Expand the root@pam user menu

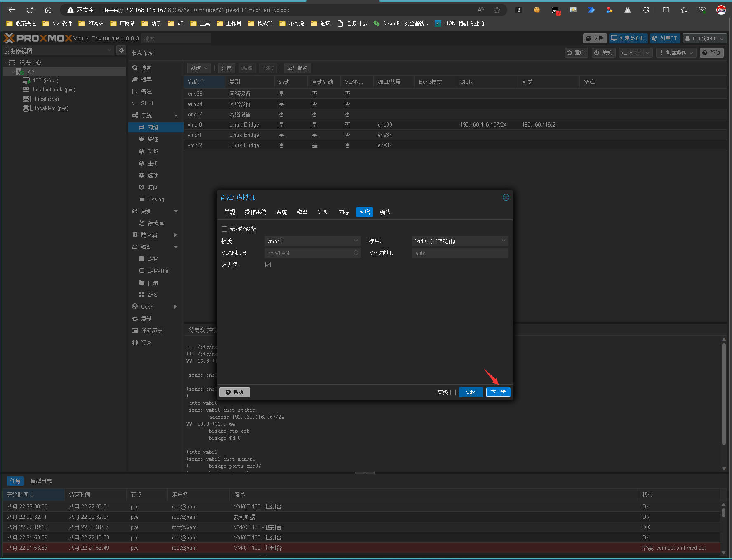coord(704,38)
